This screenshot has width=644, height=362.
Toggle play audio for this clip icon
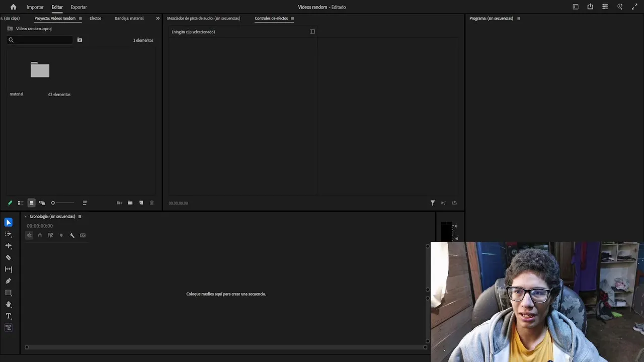click(x=443, y=203)
